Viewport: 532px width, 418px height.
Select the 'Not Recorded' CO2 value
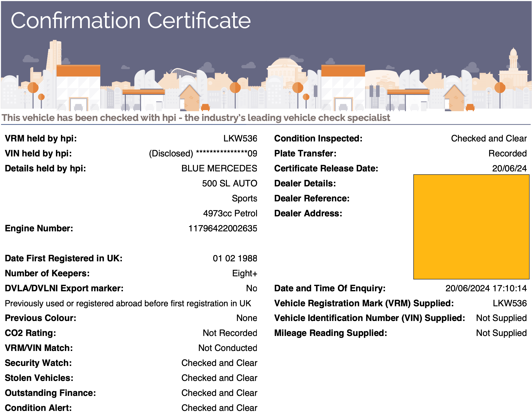(230, 333)
